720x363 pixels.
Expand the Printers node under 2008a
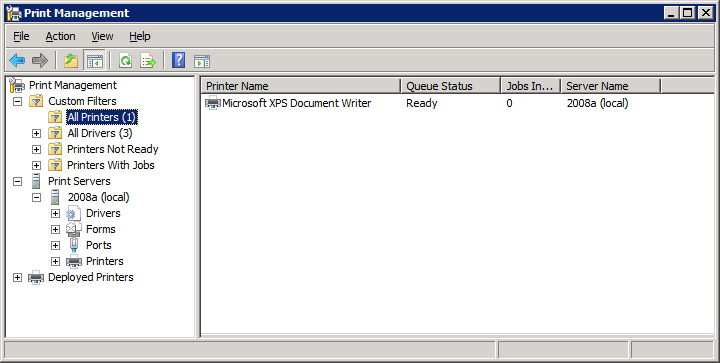(56, 261)
